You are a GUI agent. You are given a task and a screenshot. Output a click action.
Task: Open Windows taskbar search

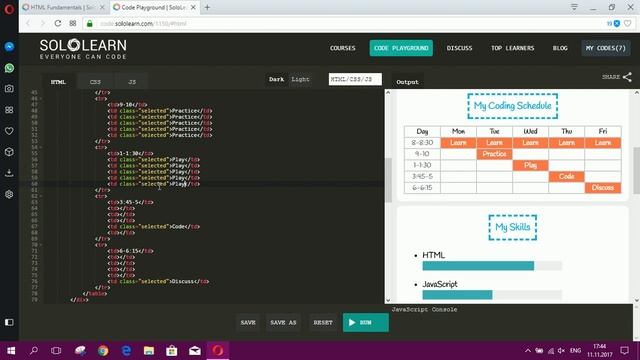click(x=34, y=351)
